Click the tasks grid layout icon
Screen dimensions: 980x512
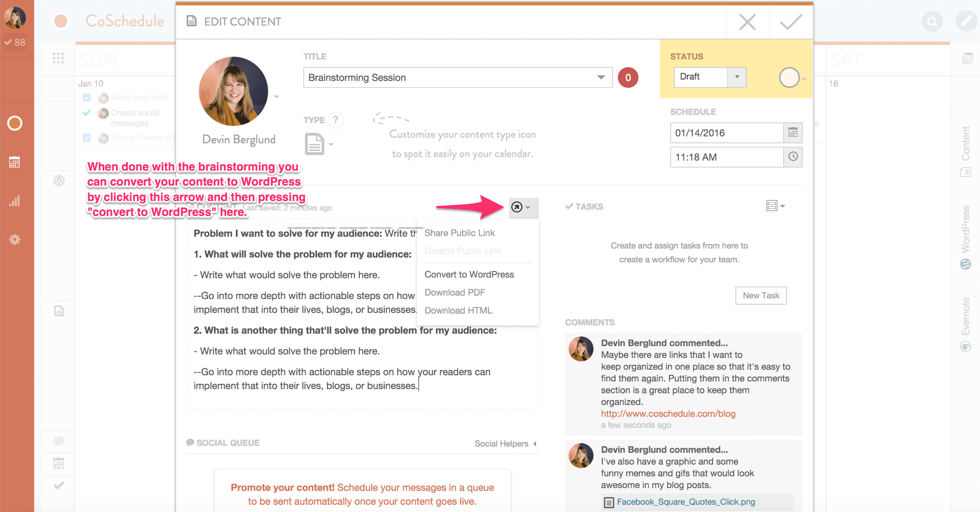tap(772, 205)
